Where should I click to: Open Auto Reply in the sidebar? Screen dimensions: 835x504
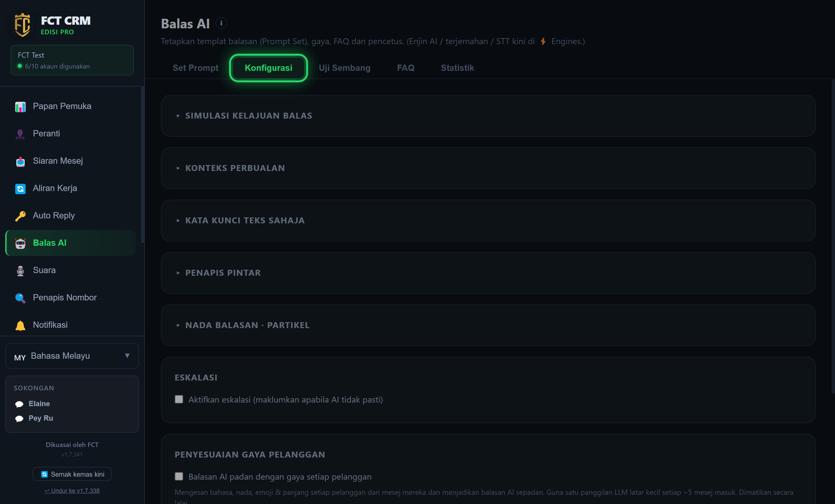(71, 216)
